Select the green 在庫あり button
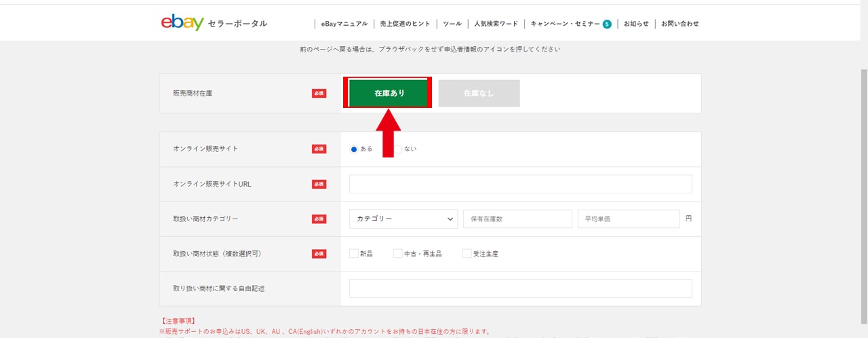The width and height of the screenshot is (868, 338). point(389,93)
